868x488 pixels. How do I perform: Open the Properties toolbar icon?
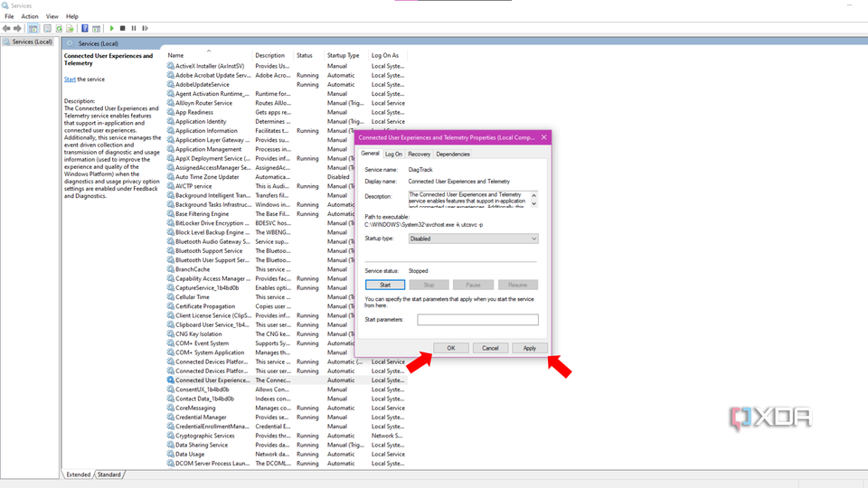[47, 28]
